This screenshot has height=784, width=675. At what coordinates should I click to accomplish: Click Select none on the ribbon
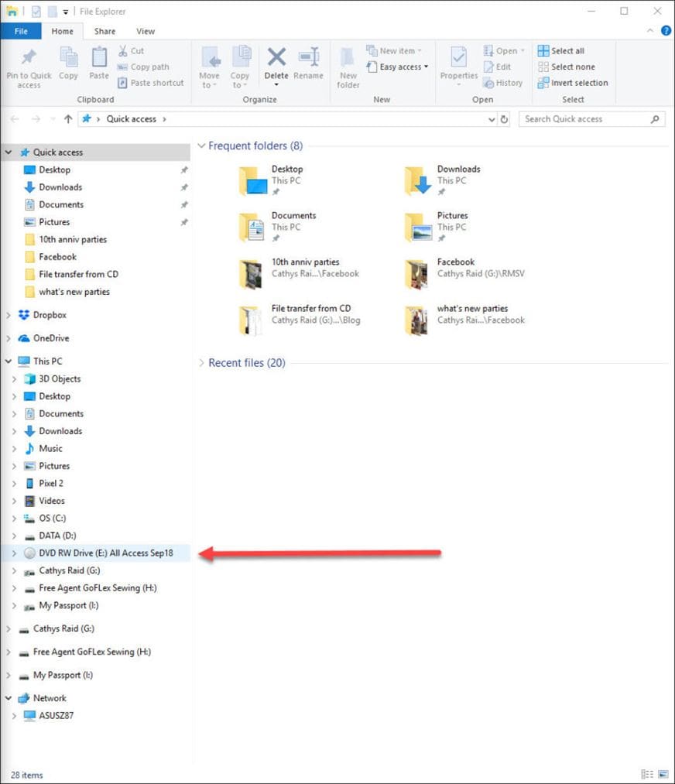pyautogui.click(x=566, y=67)
